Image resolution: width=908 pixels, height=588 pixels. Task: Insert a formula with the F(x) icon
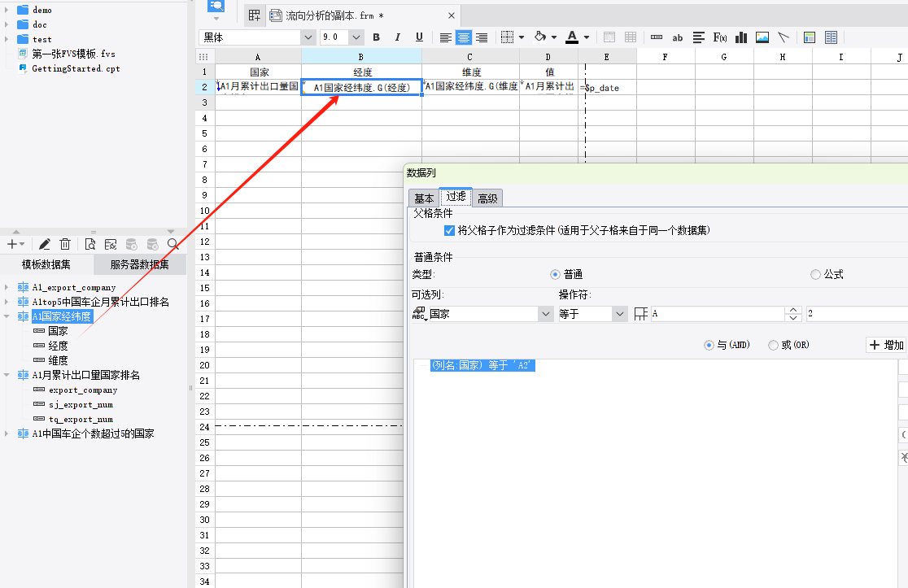[720, 37]
